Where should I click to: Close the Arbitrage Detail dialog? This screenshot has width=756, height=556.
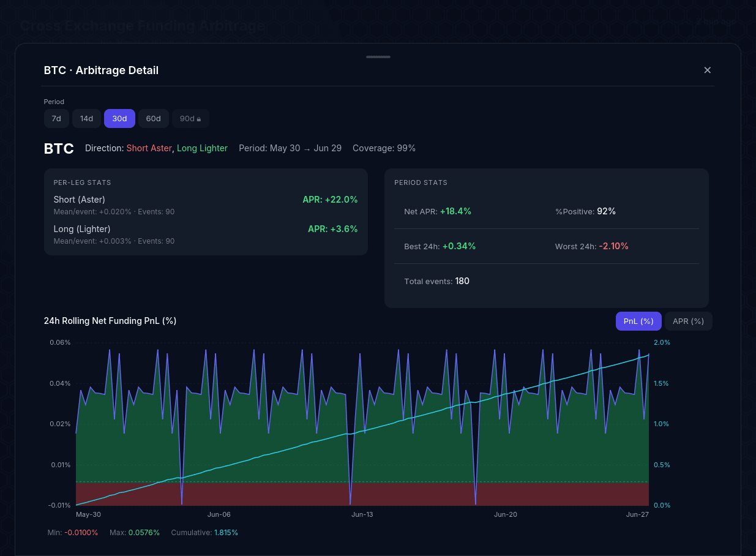point(707,70)
